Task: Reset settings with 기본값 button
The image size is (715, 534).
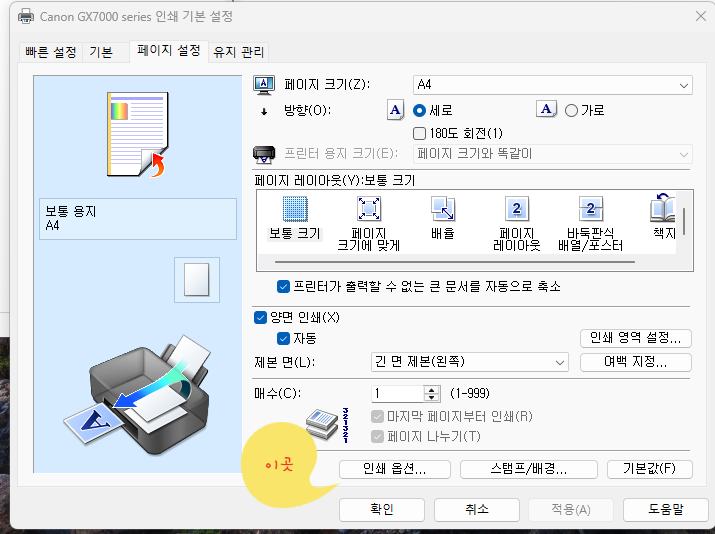Action: (650, 469)
